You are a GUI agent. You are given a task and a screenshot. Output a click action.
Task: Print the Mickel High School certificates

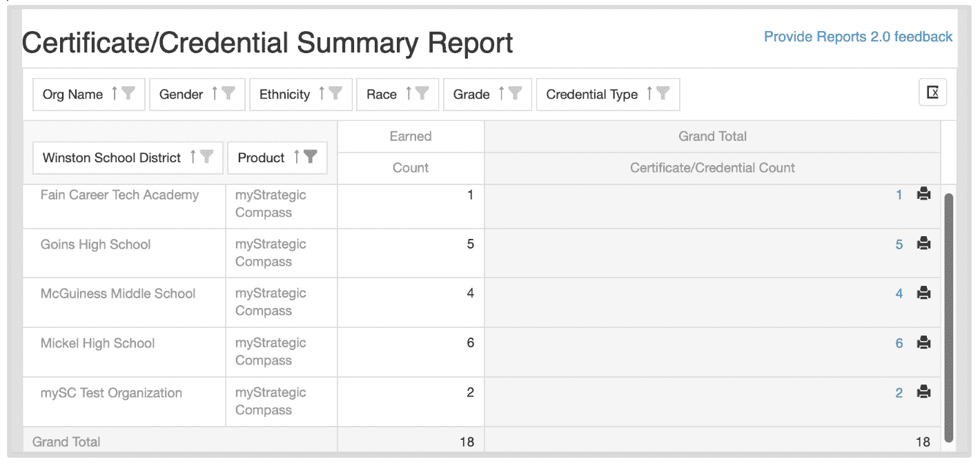[923, 342]
